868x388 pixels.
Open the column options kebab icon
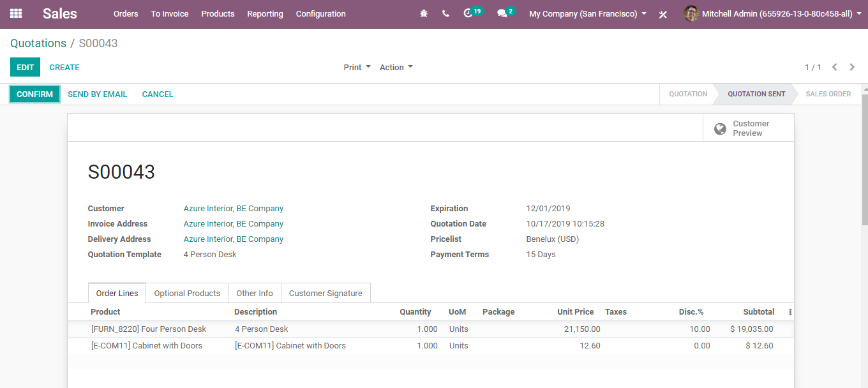tap(790, 312)
